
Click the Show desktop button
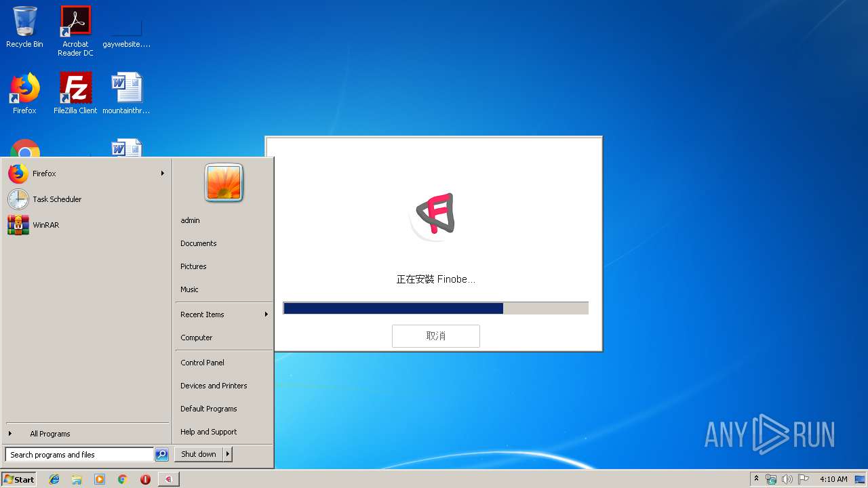click(861, 479)
